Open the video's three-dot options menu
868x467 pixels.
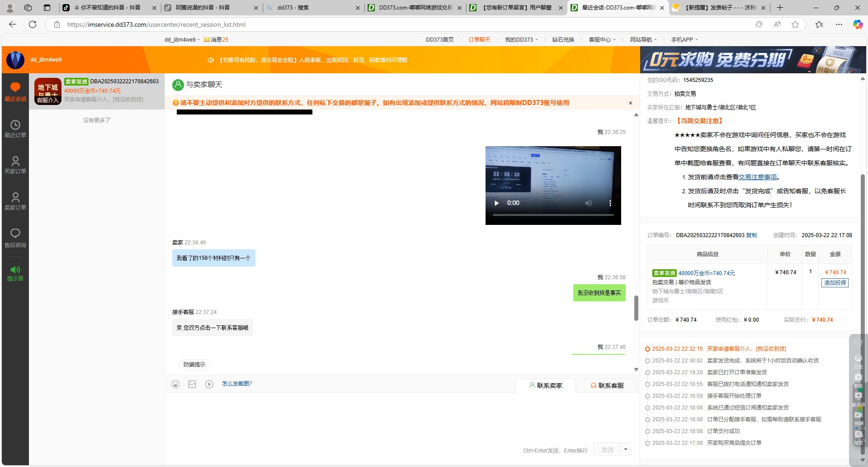coord(610,203)
